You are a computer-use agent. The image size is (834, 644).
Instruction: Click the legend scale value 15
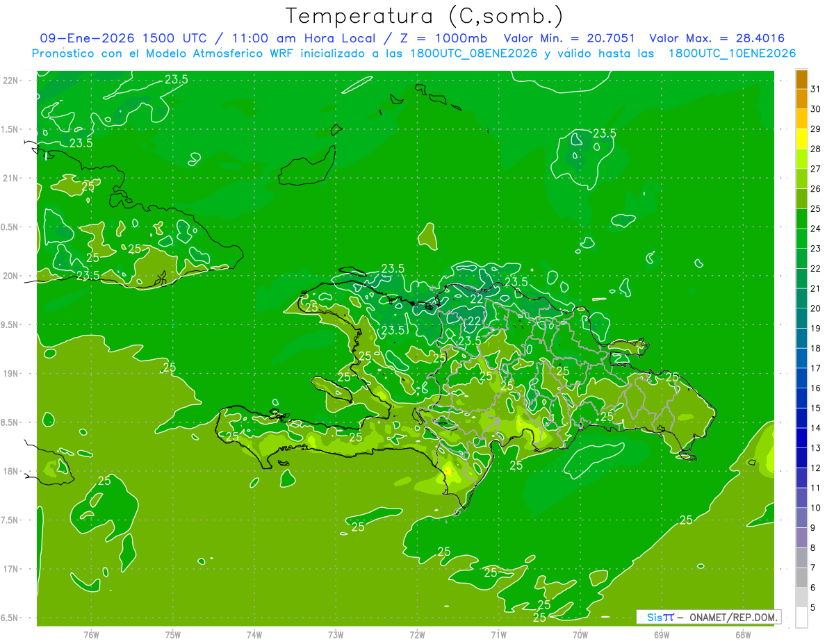pos(816,408)
